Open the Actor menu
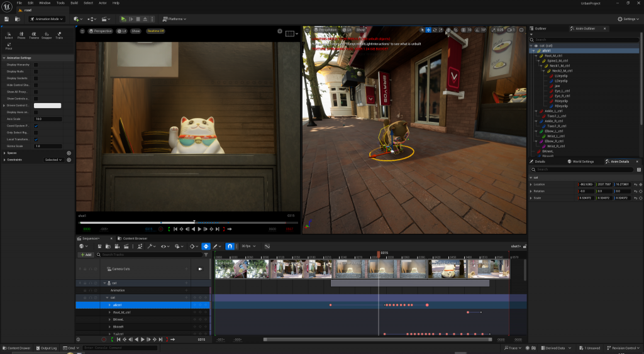Viewport: 644px width, 354px height. pyautogui.click(x=103, y=3)
